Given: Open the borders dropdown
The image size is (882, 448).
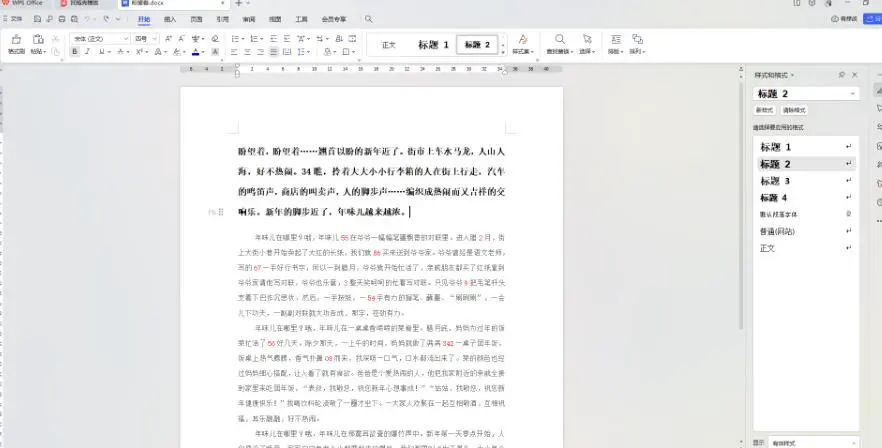Looking at the screenshot, I should tap(354, 52).
